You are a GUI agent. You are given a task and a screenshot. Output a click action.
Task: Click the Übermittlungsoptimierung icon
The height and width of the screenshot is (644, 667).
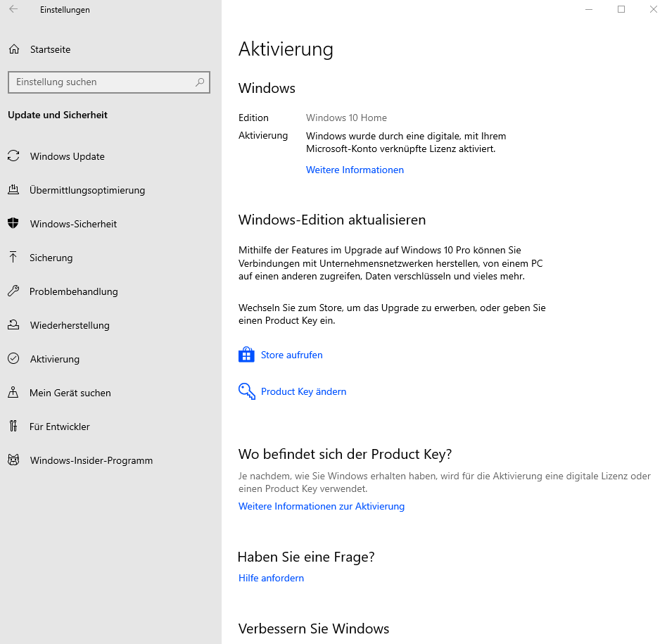pyautogui.click(x=13, y=190)
